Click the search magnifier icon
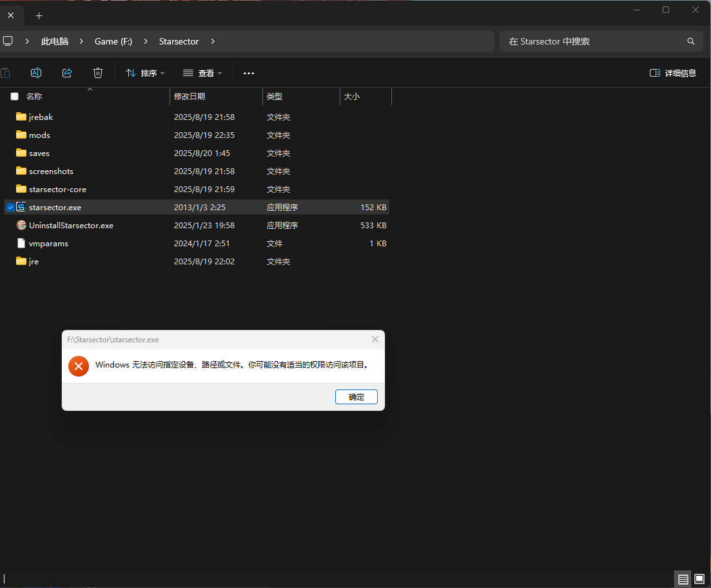 click(691, 41)
